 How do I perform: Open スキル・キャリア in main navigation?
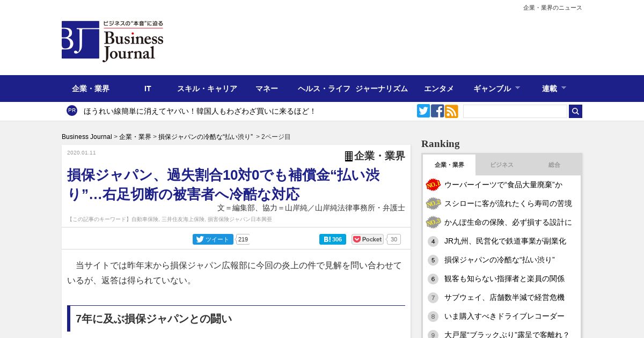(207, 89)
